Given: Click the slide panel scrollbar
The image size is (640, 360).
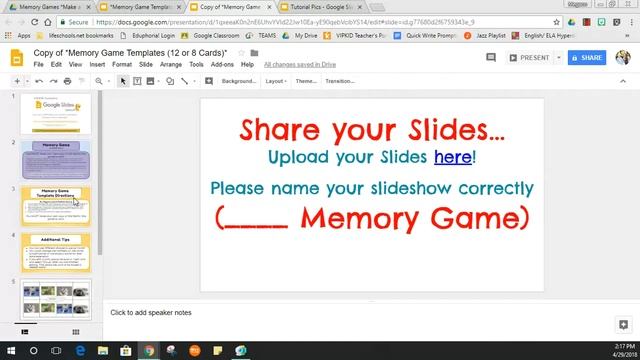Looking at the screenshot, I should [100, 173].
